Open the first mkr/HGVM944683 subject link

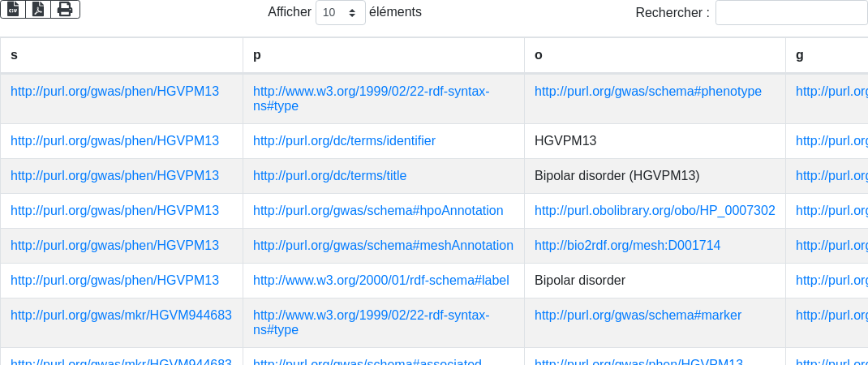121,316
